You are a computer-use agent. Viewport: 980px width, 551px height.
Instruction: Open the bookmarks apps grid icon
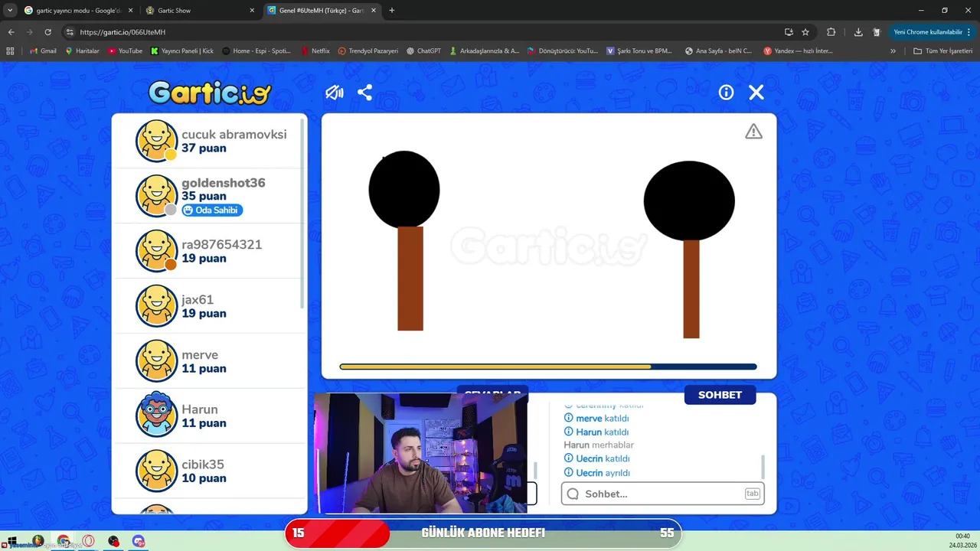tap(10, 51)
